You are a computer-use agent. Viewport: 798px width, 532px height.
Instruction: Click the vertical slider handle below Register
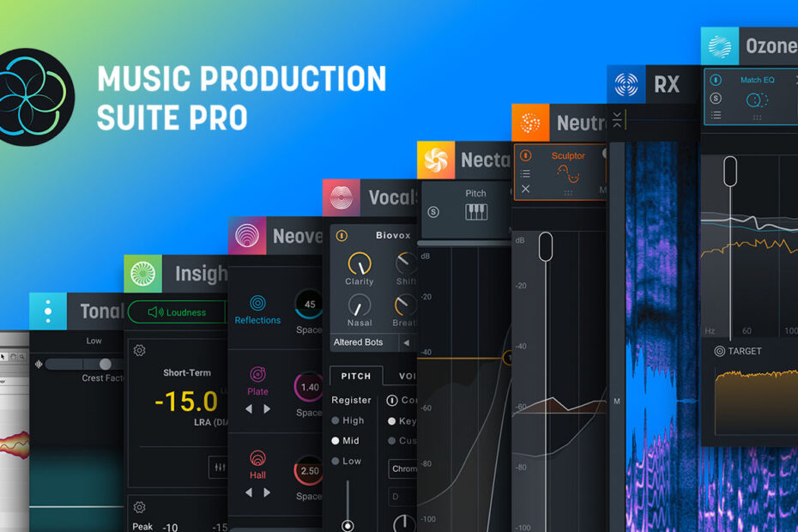click(348, 525)
